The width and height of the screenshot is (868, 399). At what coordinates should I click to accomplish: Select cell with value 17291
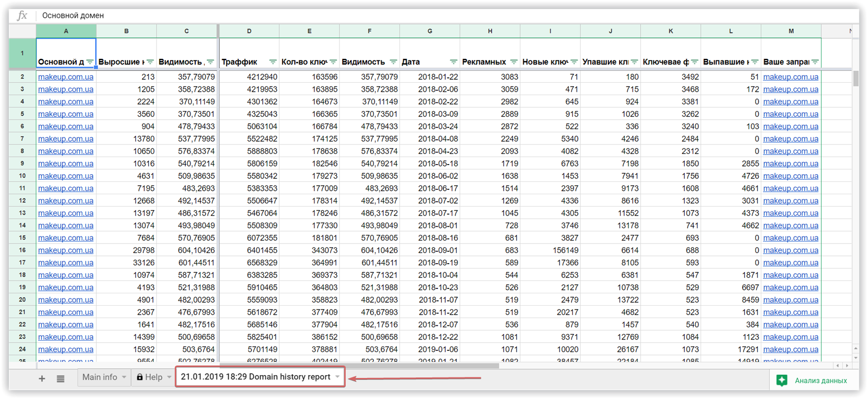tap(731, 349)
